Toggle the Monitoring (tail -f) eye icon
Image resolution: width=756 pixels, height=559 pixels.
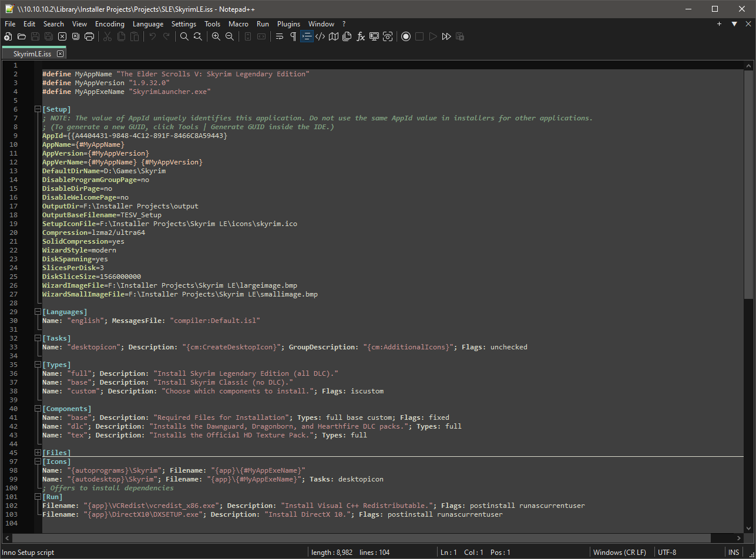(388, 36)
